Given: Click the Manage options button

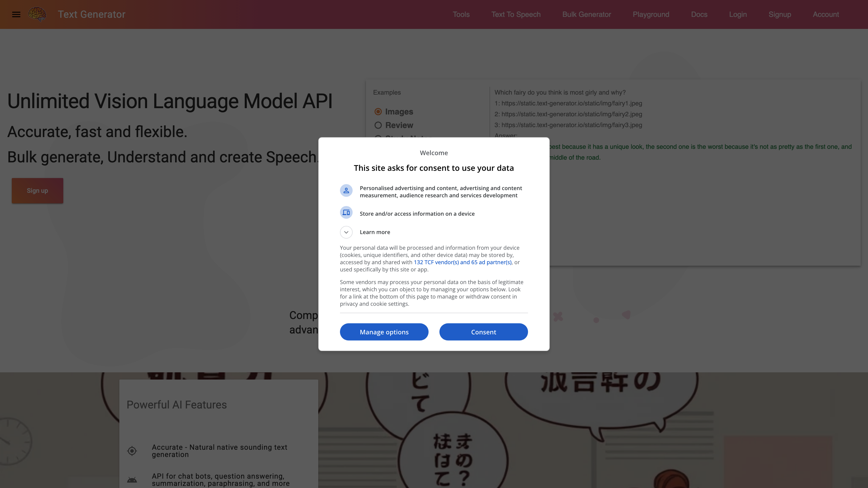Looking at the screenshot, I should [x=384, y=332].
